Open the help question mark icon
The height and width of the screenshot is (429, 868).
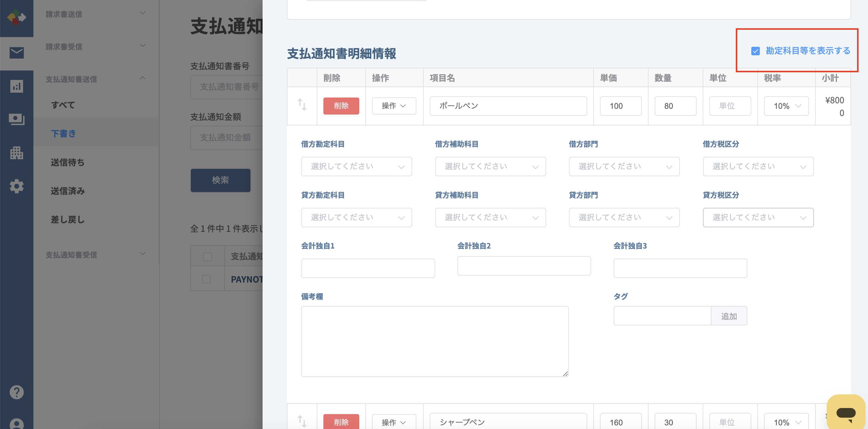[x=16, y=392]
